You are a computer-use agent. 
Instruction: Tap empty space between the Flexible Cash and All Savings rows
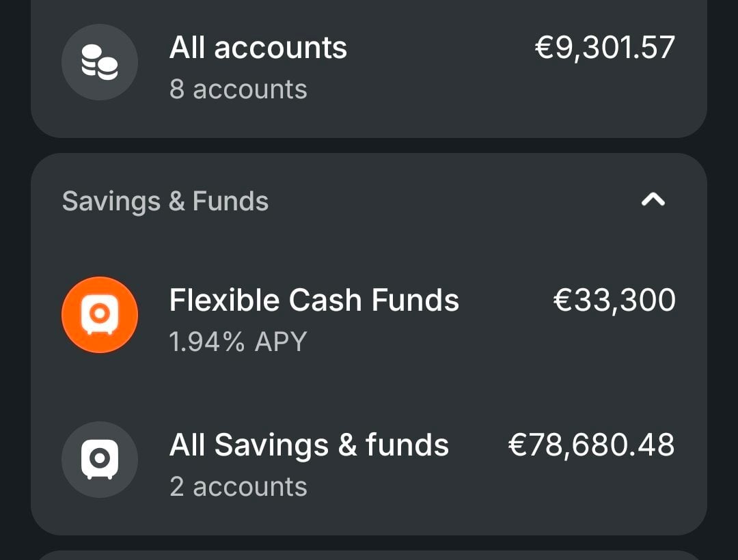(x=369, y=388)
